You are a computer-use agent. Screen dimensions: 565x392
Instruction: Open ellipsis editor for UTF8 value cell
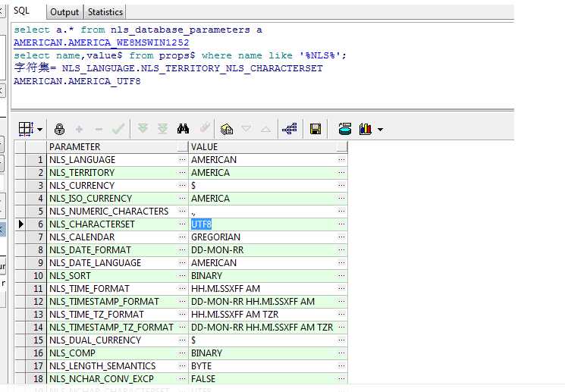click(x=341, y=224)
